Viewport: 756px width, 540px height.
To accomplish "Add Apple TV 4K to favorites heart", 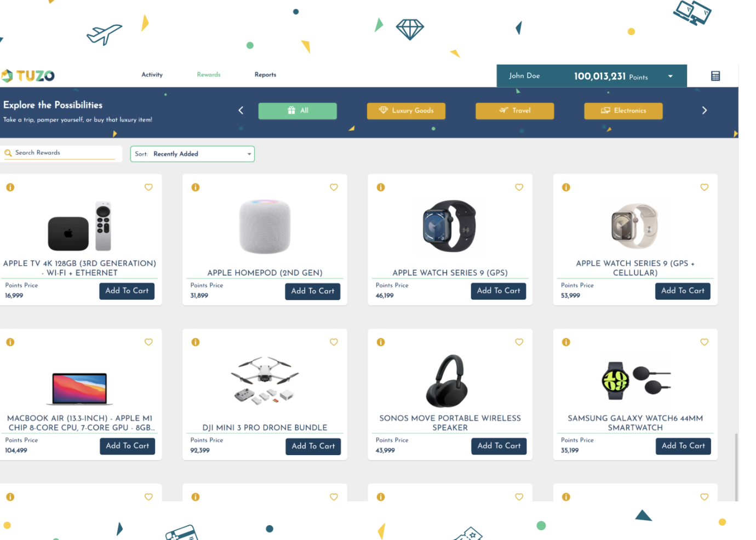I will pyautogui.click(x=148, y=187).
